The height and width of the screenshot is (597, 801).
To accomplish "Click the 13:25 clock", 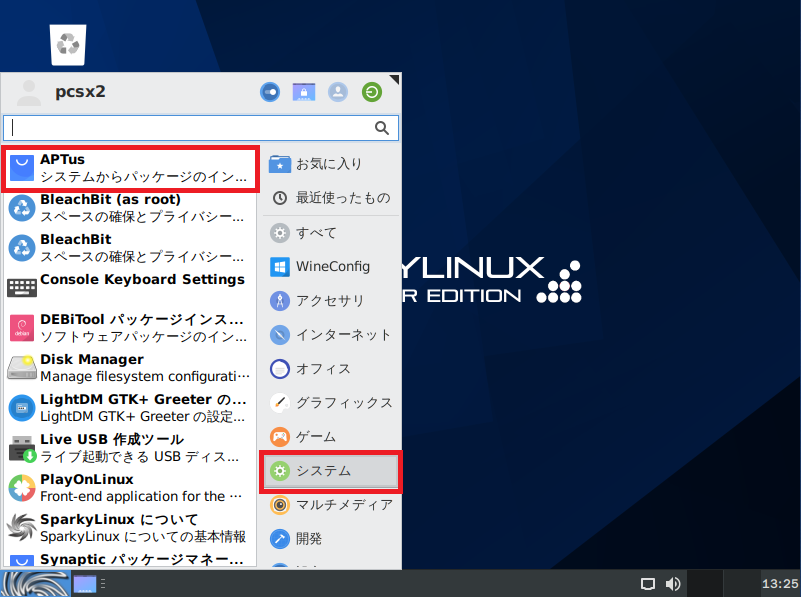I will click(x=780, y=584).
